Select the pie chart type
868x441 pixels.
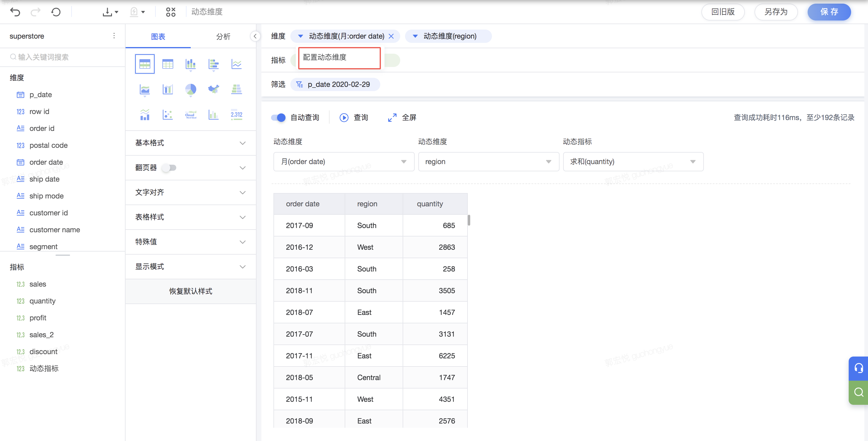(191, 90)
